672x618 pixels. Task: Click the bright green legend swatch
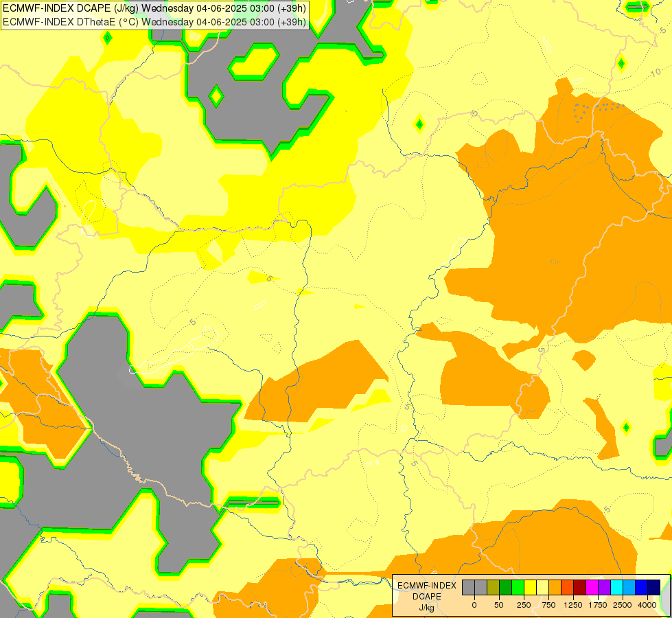tap(518, 587)
